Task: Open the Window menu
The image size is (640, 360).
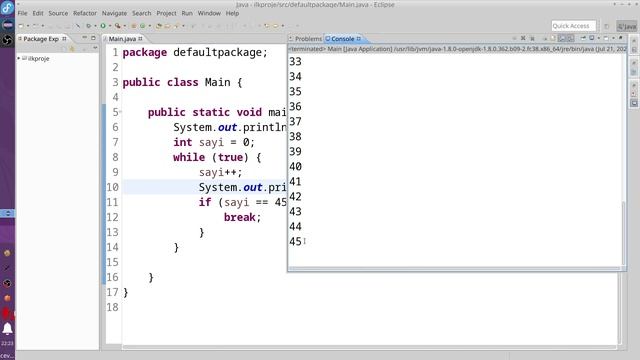Action: (x=209, y=13)
